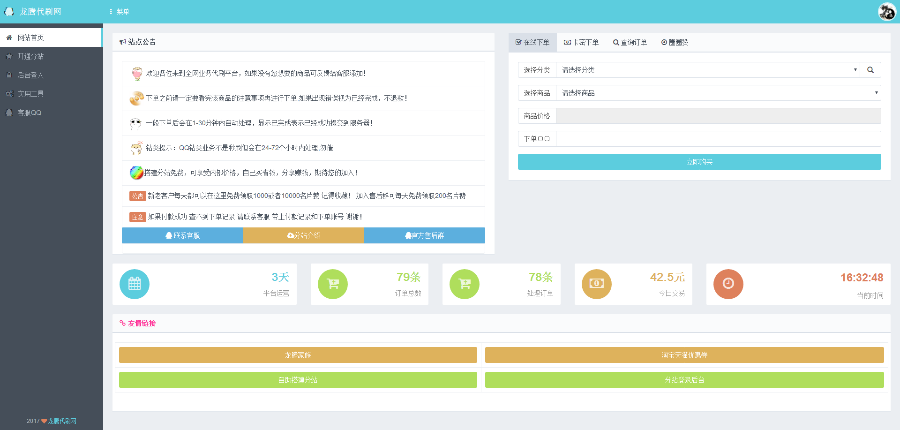Click the 79条 order count
This screenshot has width=900, height=430.
[409, 277]
